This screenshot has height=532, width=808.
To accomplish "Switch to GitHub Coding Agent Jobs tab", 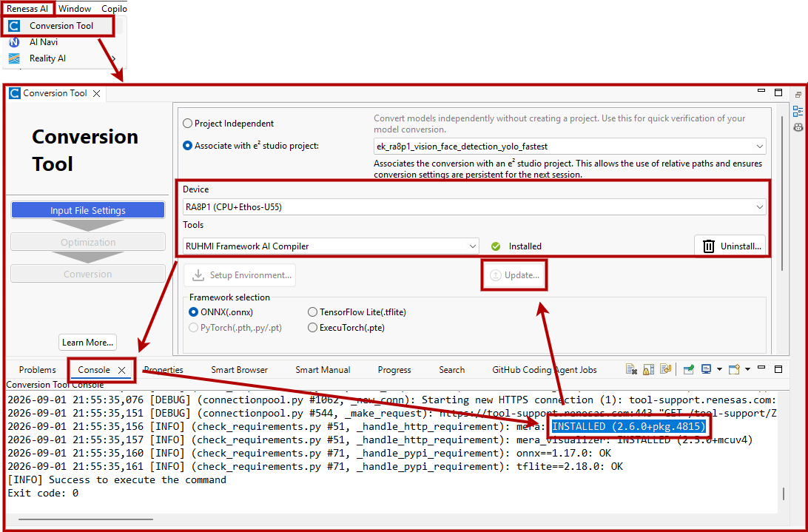I will 544,370.
